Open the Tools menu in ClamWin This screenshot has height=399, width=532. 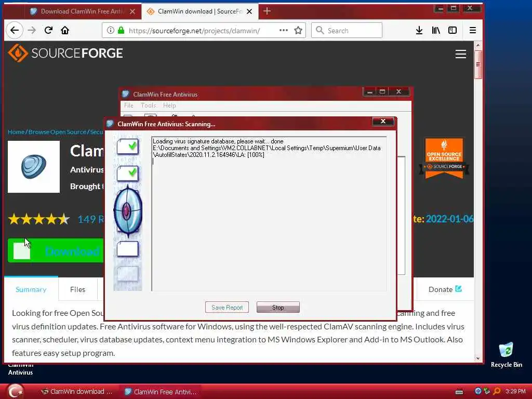(x=148, y=105)
